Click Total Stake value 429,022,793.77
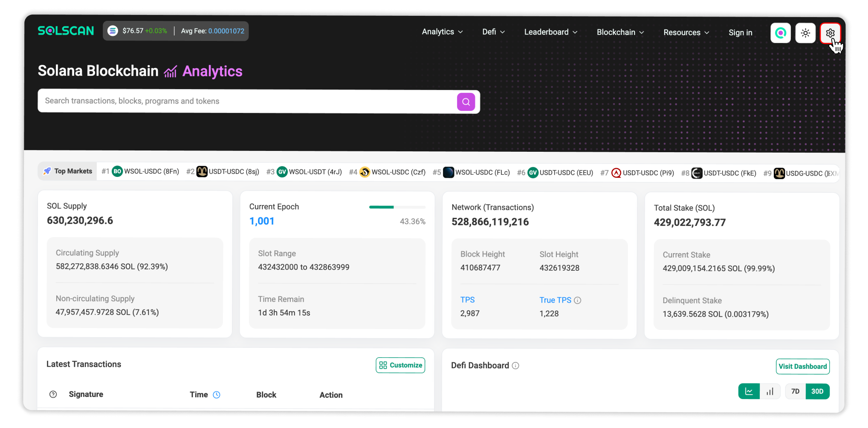Image resolution: width=868 pixels, height=428 pixels. (690, 222)
